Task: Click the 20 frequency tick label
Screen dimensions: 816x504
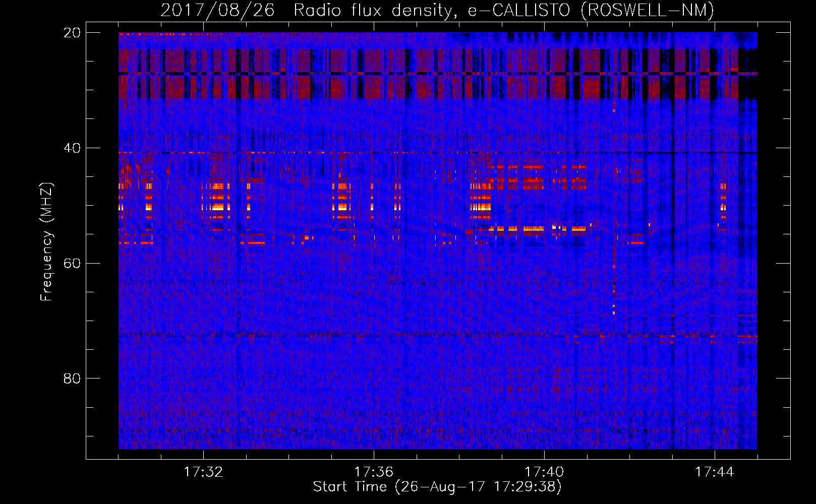Action: click(72, 33)
